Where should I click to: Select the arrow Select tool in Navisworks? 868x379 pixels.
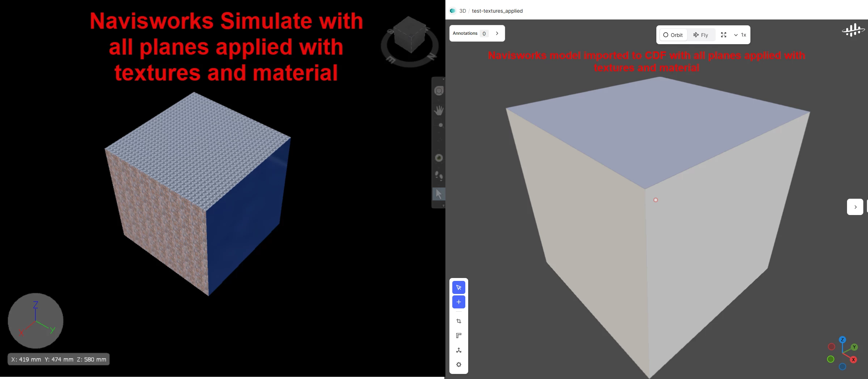point(439,194)
